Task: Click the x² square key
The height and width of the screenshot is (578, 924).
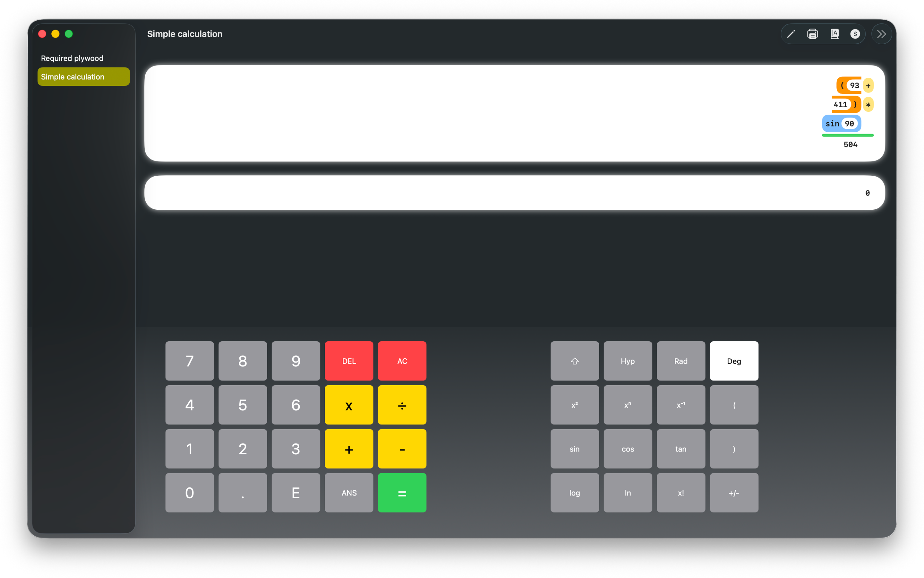Action: click(574, 405)
